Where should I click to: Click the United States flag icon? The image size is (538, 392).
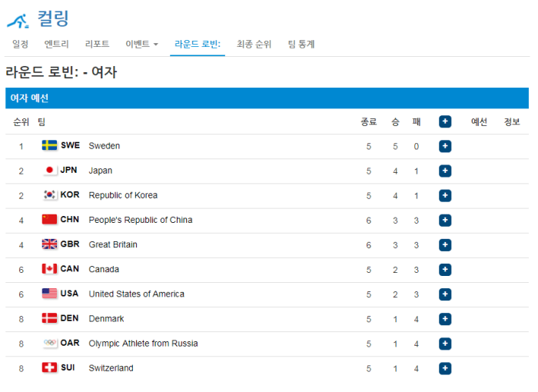(50, 294)
